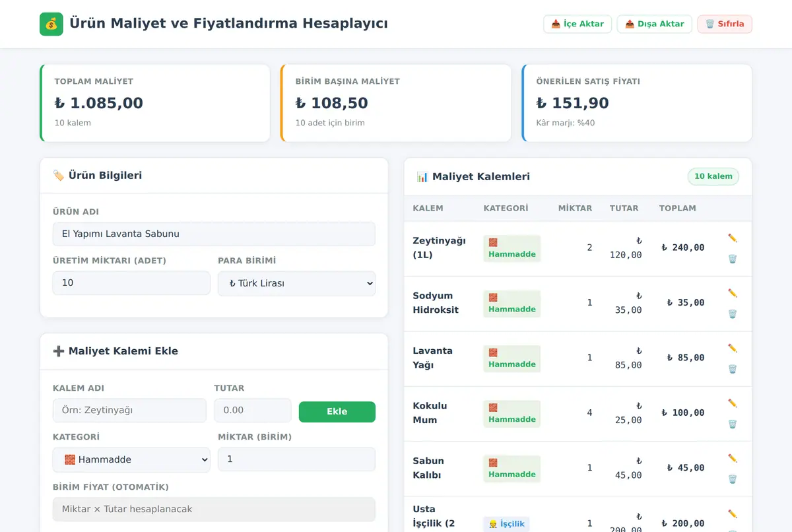Click the Hammadde tag in Sodyum Hidroksit row
Image resolution: width=792 pixels, height=532 pixels.
(x=511, y=304)
